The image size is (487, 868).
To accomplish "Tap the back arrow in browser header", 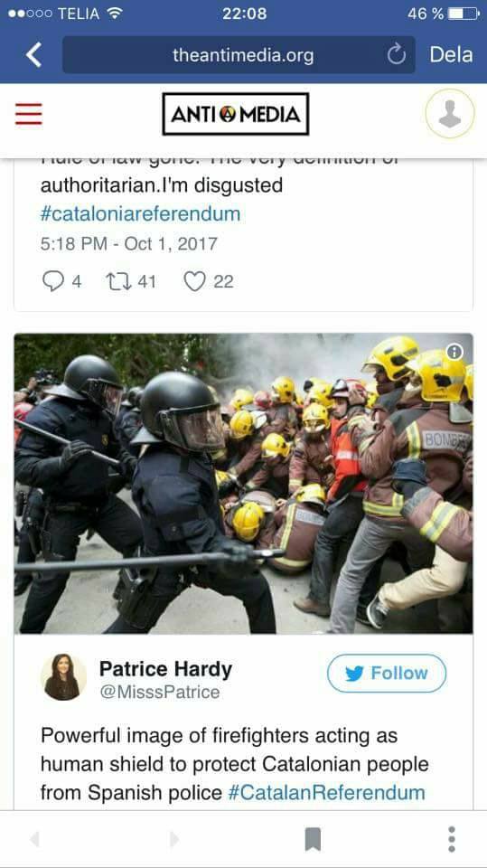I will [33, 55].
